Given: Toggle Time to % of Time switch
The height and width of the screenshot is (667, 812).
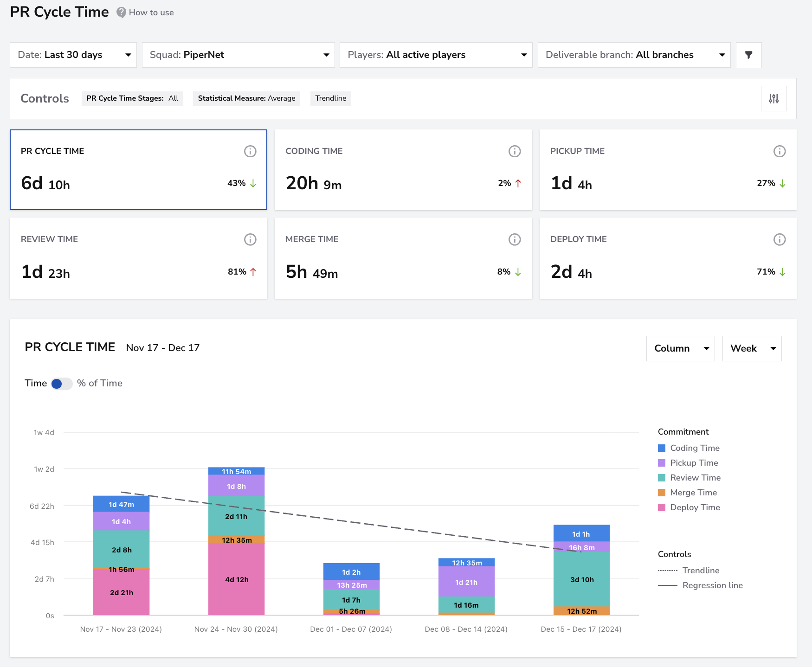Looking at the screenshot, I should click(x=62, y=384).
